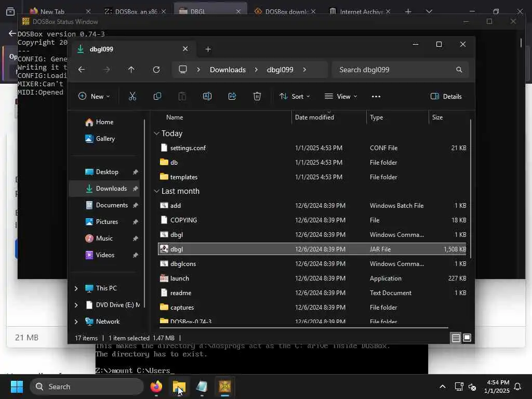Select the readme text document
The width and height of the screenshot is (532, 399).
coord(312,293)
